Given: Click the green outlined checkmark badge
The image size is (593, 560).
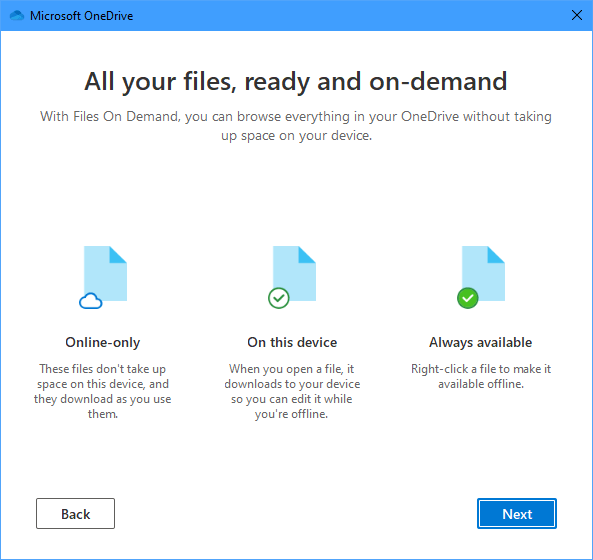Looking at the screenshot, I should coord(279,298).
